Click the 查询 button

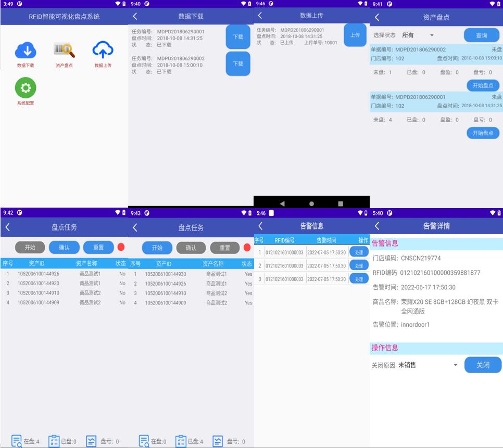click(x=481, y=35)
